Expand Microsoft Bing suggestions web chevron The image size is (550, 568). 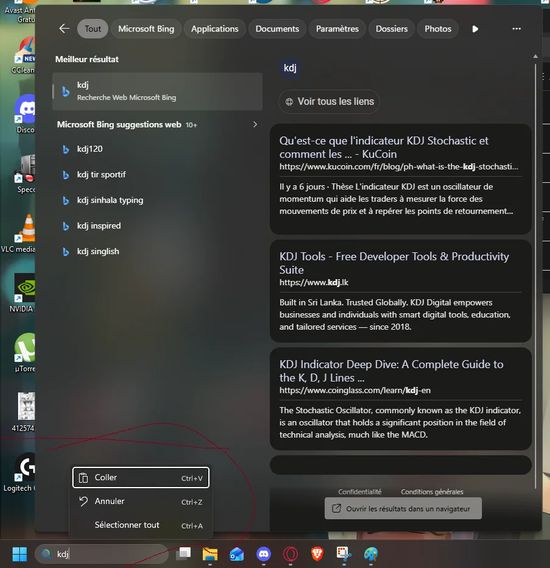click(255, 124)
